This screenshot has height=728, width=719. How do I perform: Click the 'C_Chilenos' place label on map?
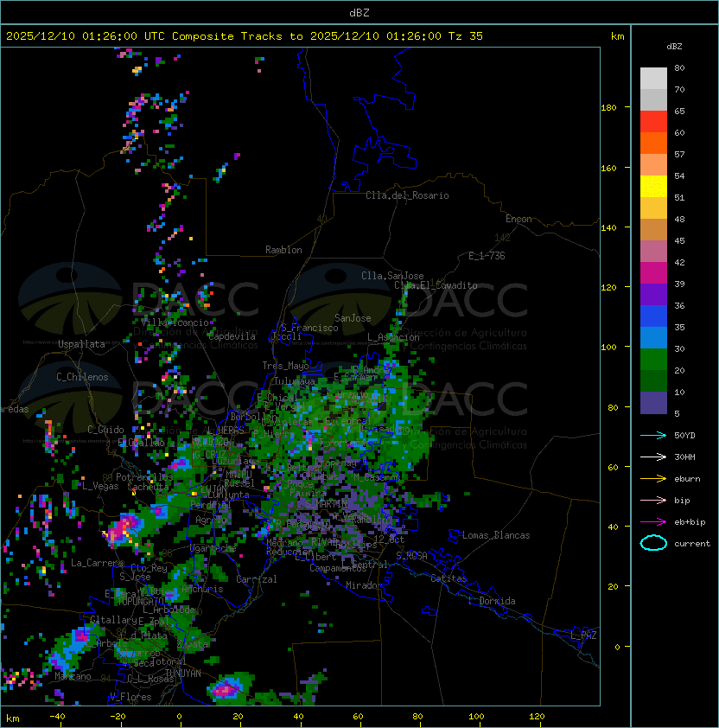pos(82,377)
